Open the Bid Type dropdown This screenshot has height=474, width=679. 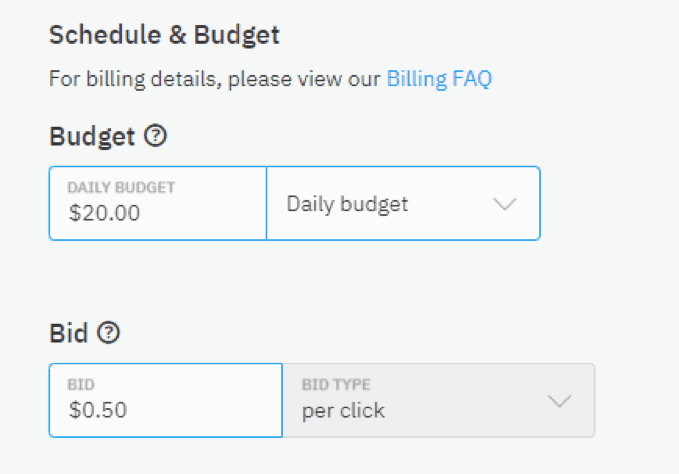point(439,400)
